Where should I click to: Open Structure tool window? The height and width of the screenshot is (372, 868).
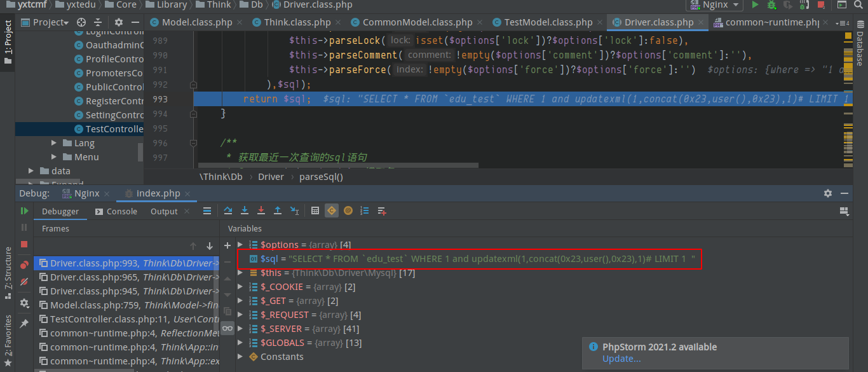(8, 273)
